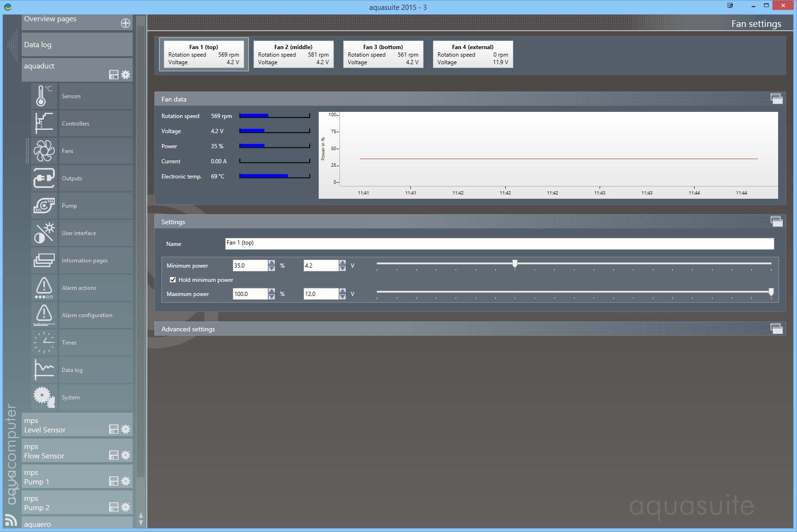
Task: Open the System gear icon
Action: 44,397
